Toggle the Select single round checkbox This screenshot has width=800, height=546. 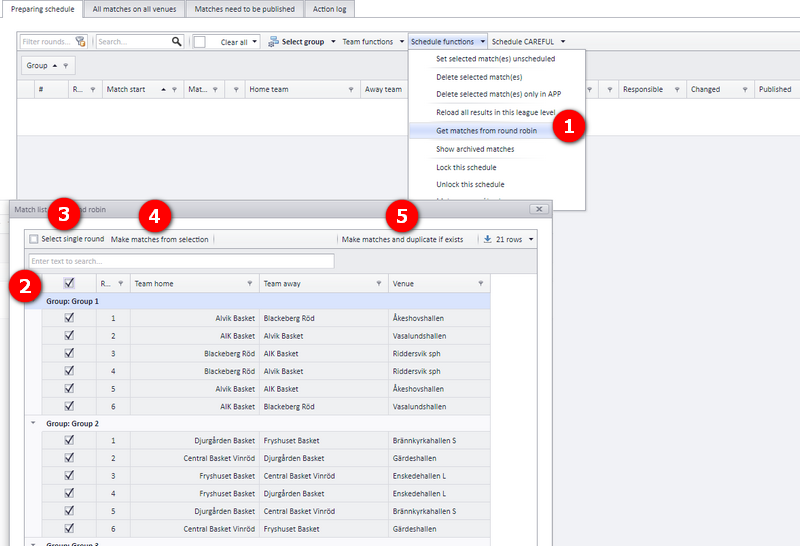(34, 239)
